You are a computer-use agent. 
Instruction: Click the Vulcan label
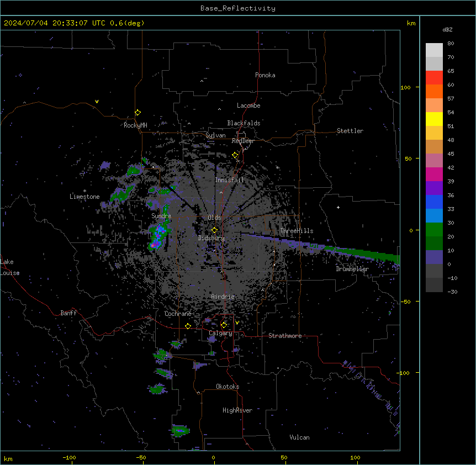click(299, 437)
